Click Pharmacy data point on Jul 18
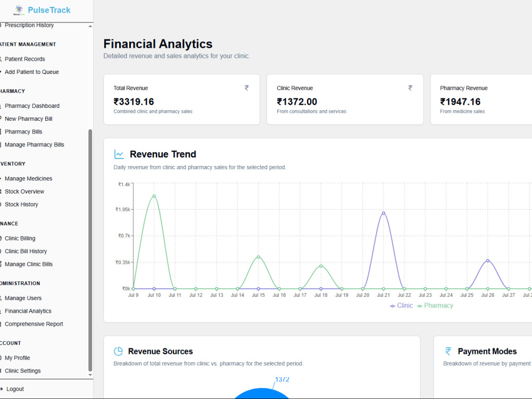This screenshot has height=399, width=532. (x=321, y=266)
